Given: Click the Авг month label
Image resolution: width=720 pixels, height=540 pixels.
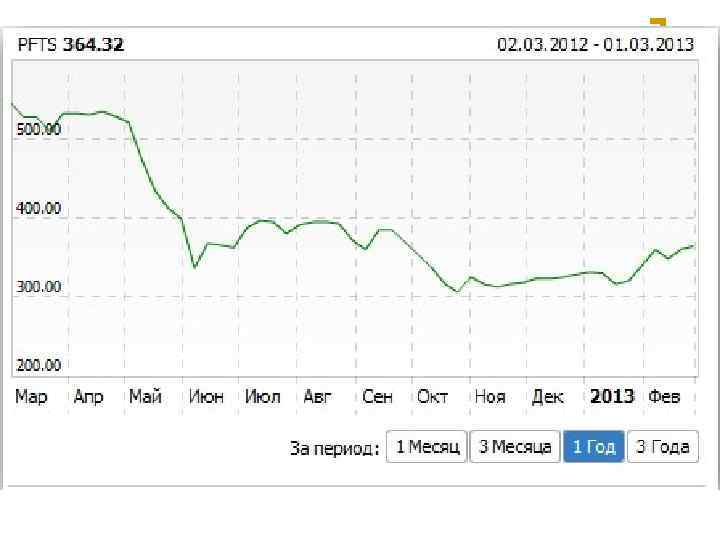Looking at the screenshot, I should [317, 396].
